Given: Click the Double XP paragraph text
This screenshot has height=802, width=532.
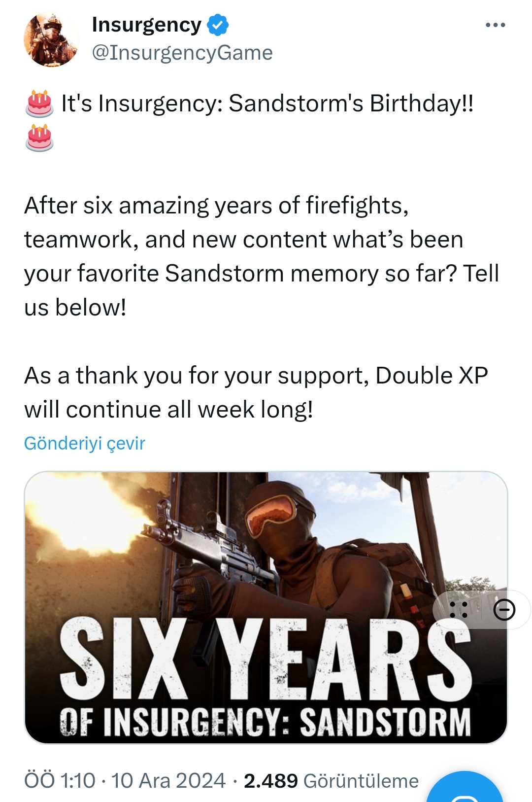Looking at the screenshot, I should [x=256, y=392].
